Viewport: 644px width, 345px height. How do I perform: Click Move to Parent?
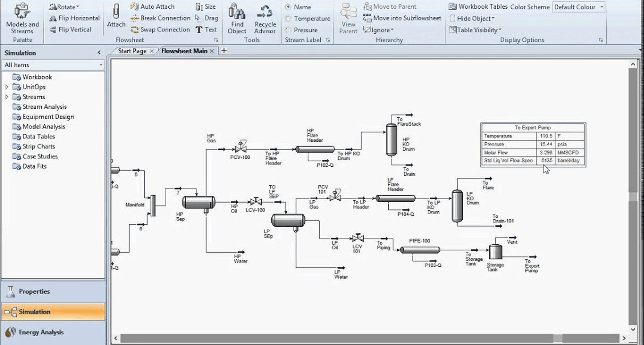(x=390, y=7)
